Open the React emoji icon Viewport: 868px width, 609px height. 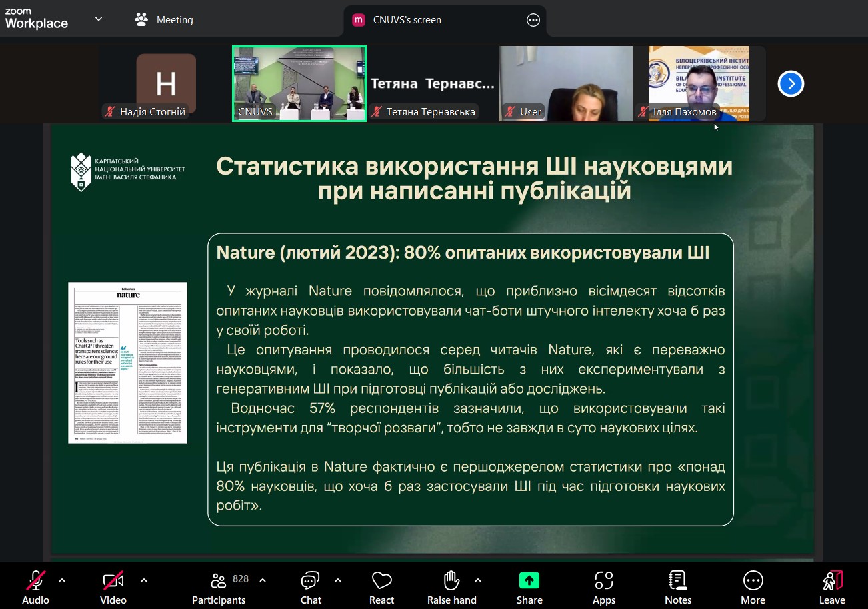click(x=381, y=580)
